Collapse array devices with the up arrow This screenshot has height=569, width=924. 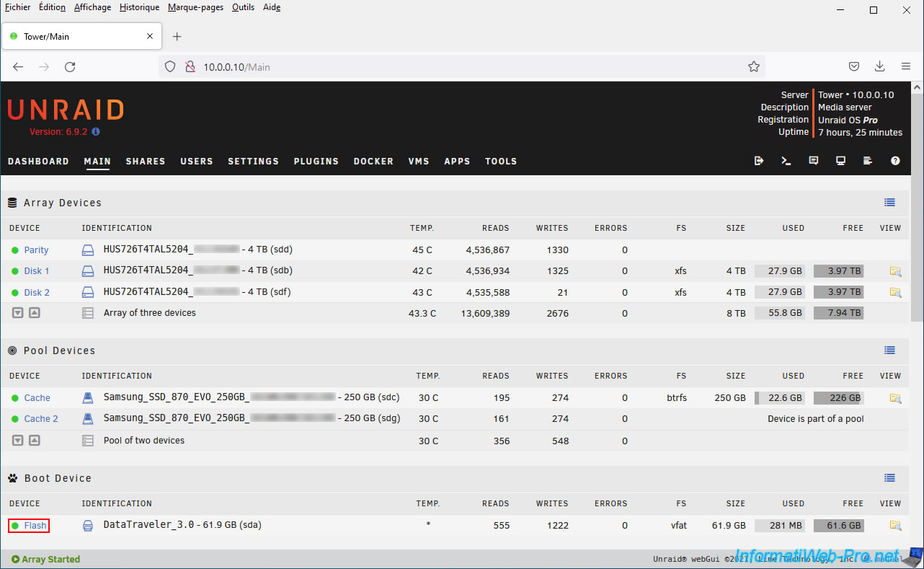[34, 313]
